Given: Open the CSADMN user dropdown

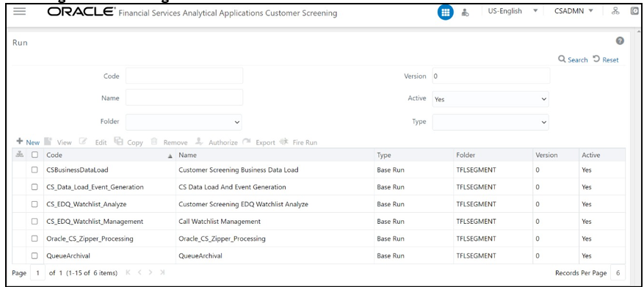Looking at the screenshot, I should (574, 11).
